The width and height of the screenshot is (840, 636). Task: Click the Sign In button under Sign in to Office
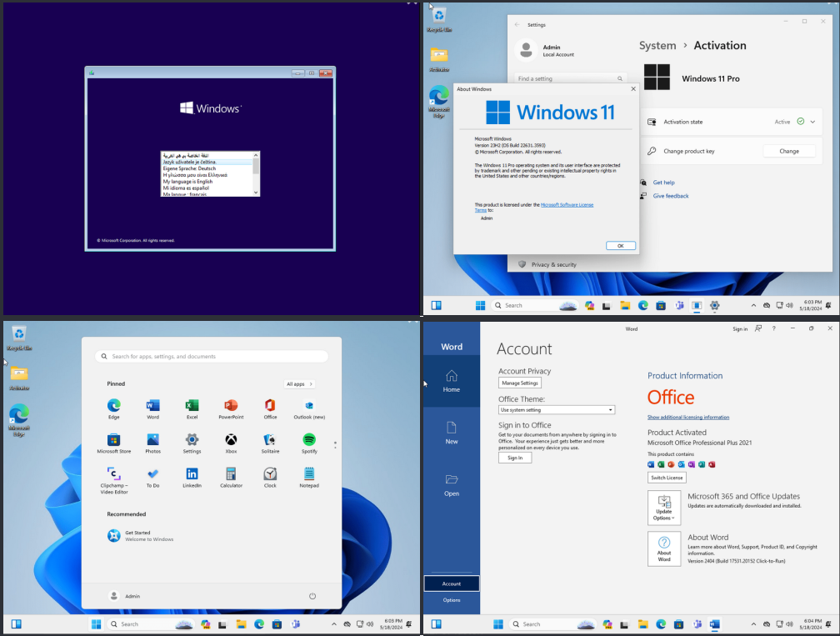[515, 458]
